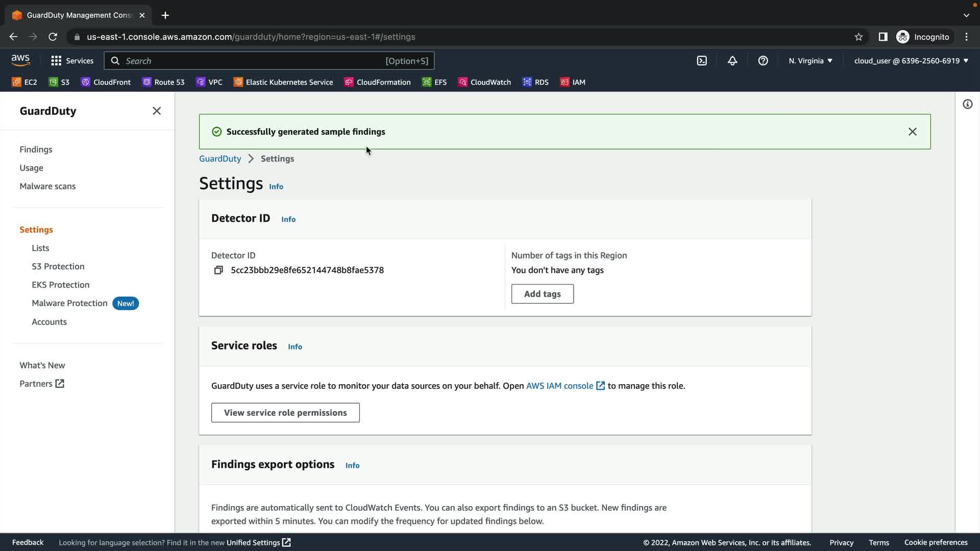This screenshot has height=551, width=980.
Task: Open the AWS notifications bell
Action: click(x=732, y=61)
